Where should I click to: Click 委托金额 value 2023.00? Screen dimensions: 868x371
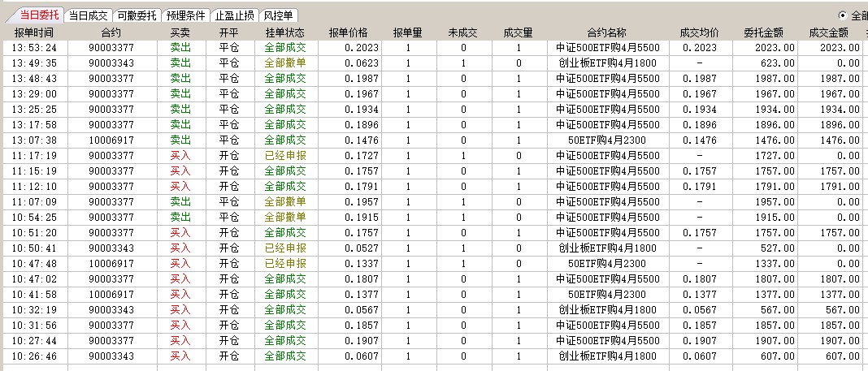(x=775, y=48)
